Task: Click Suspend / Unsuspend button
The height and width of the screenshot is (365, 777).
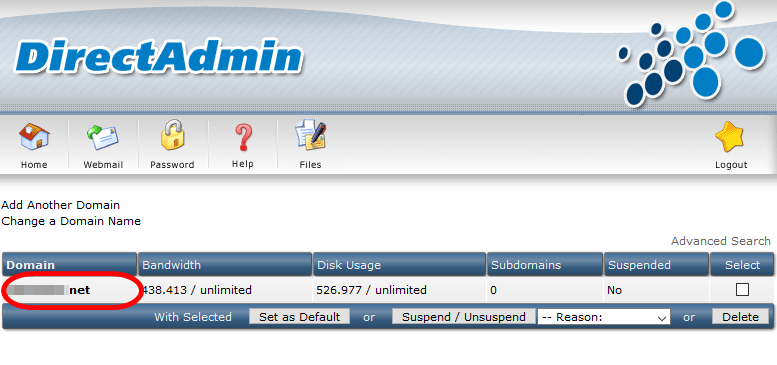Action: click(x=464, y=317)
